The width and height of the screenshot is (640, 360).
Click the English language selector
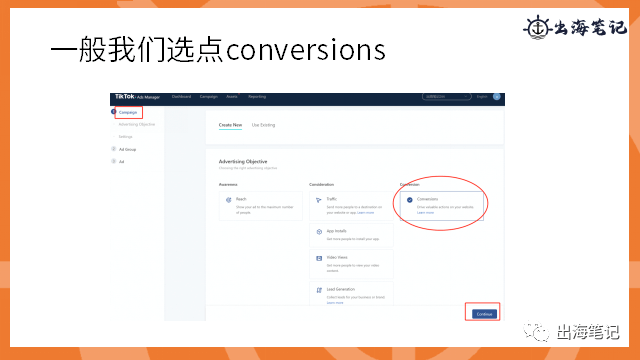(x=482, y=97)
